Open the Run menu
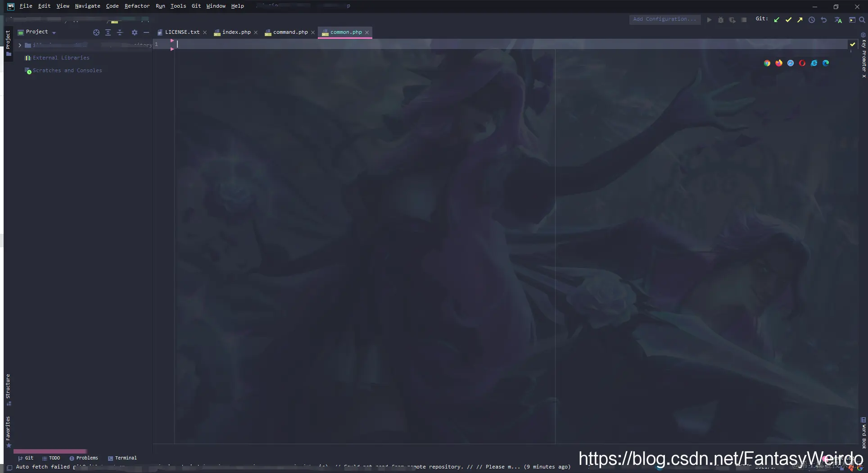This screenshot has width=868, height=473. click(160, 6)
